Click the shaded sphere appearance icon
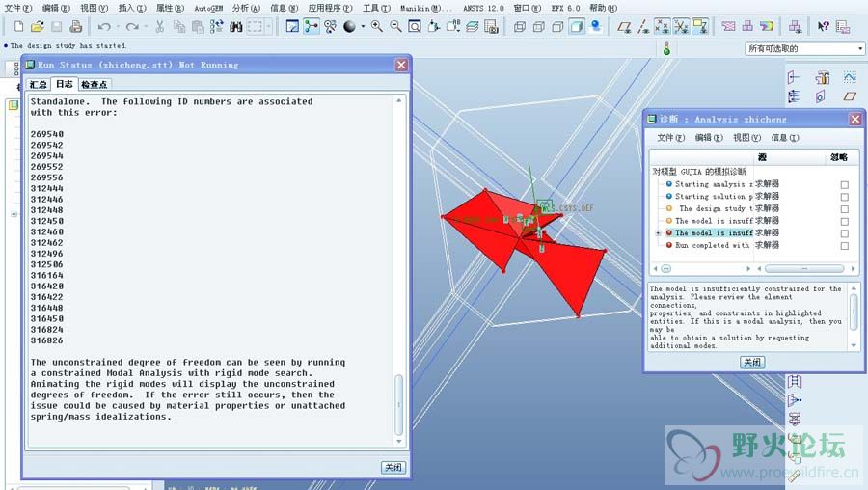The height and width of the screenshot is (490, 868). [x=349, y=26]
